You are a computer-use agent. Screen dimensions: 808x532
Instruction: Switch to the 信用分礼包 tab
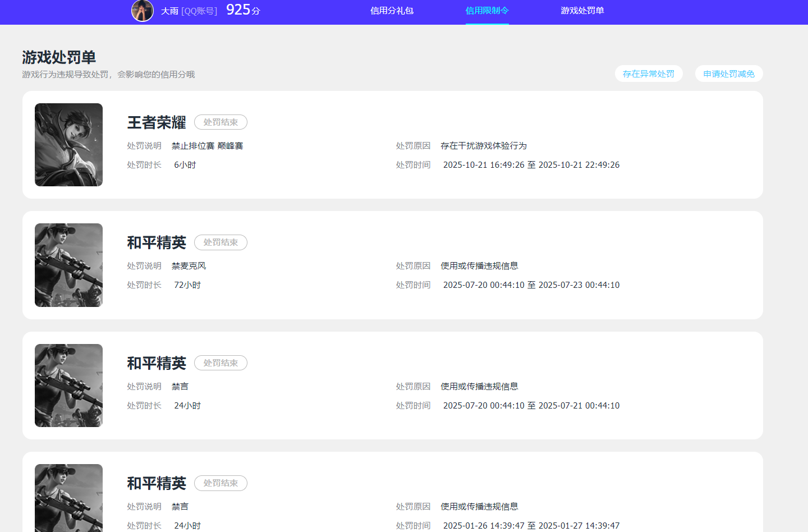[392, 11]
